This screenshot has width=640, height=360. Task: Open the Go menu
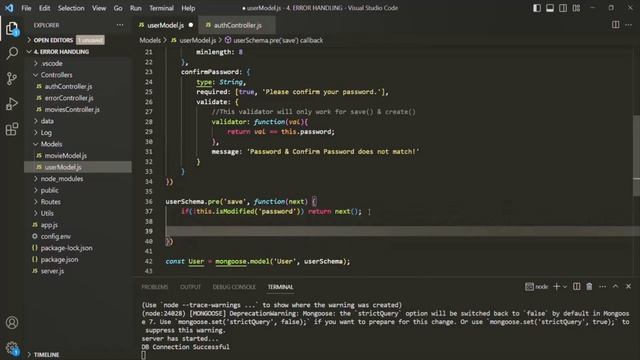click(x=118, y=8)
